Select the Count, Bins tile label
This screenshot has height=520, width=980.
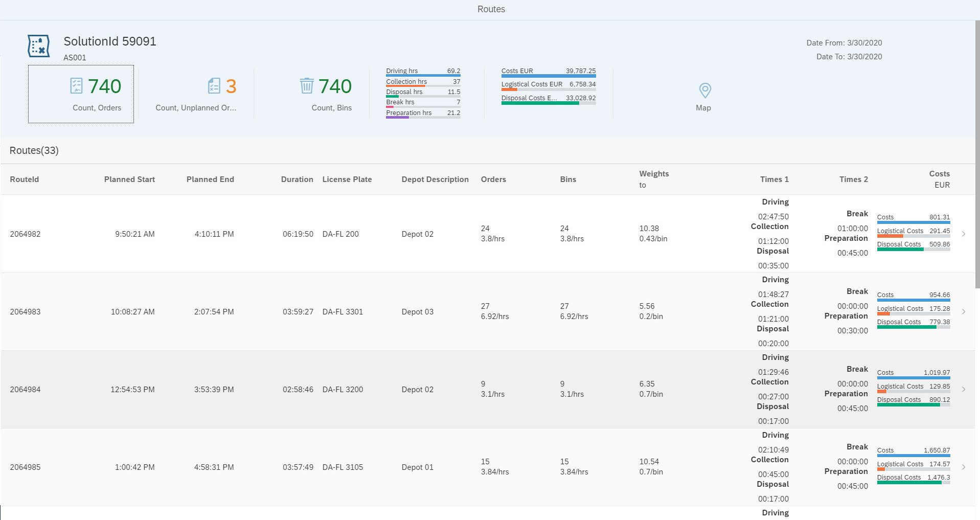[332, 108]
